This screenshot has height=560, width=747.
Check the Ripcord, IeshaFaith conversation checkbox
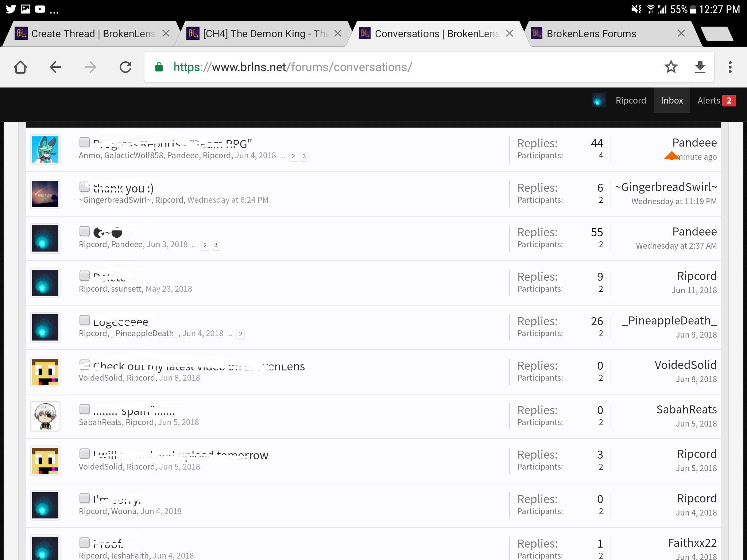85,542
